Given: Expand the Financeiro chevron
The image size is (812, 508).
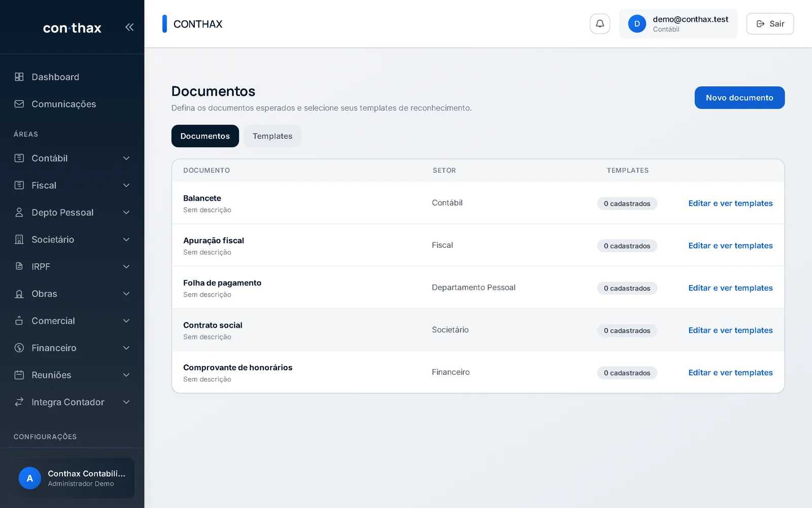Looking at the screenshot, I should [x=126, y=348].
